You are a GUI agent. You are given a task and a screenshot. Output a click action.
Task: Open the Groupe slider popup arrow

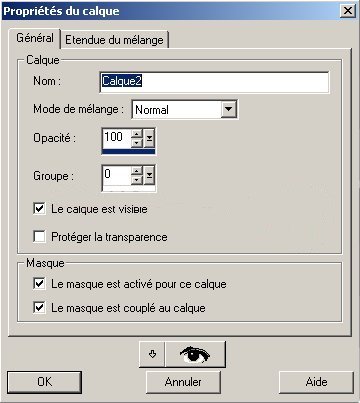pyautogui.click(x=149, y=175)
